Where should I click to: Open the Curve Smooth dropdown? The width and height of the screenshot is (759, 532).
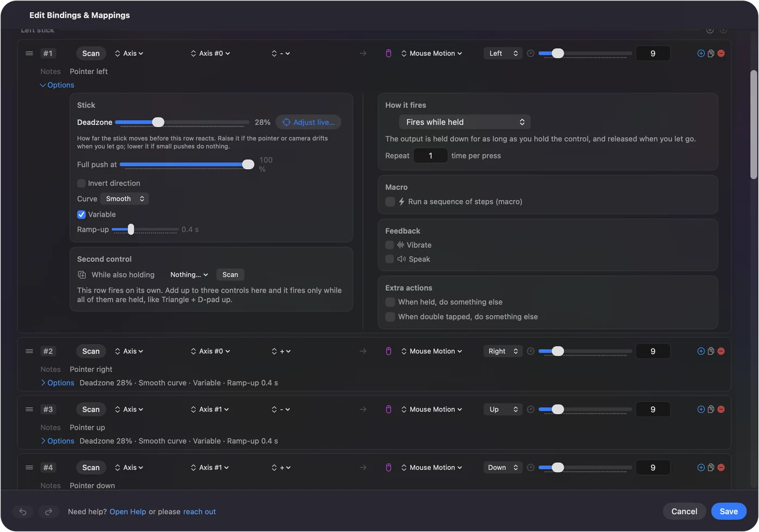pyautogui.click(x=125, y=198)
